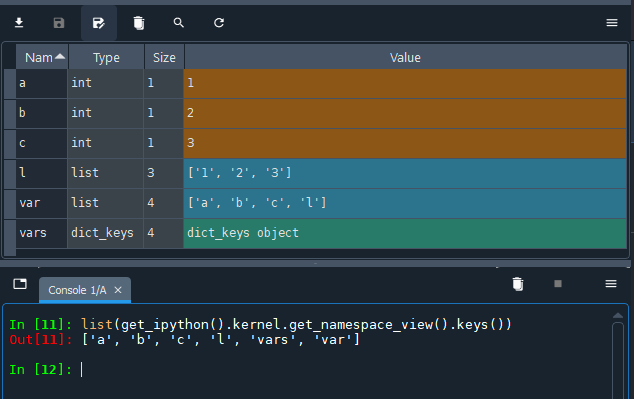634x399 pixels.
Task: Click the list type cell in row var
Action: (x=106, y=203)
